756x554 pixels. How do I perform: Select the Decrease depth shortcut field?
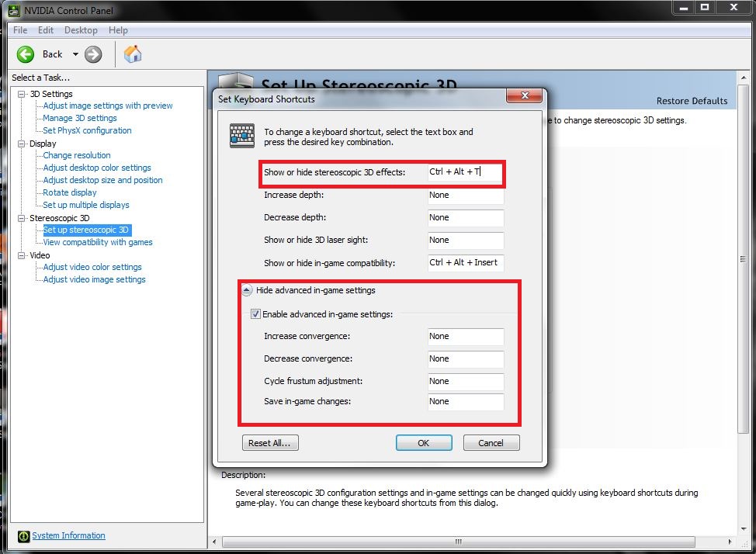click(466, 218)
